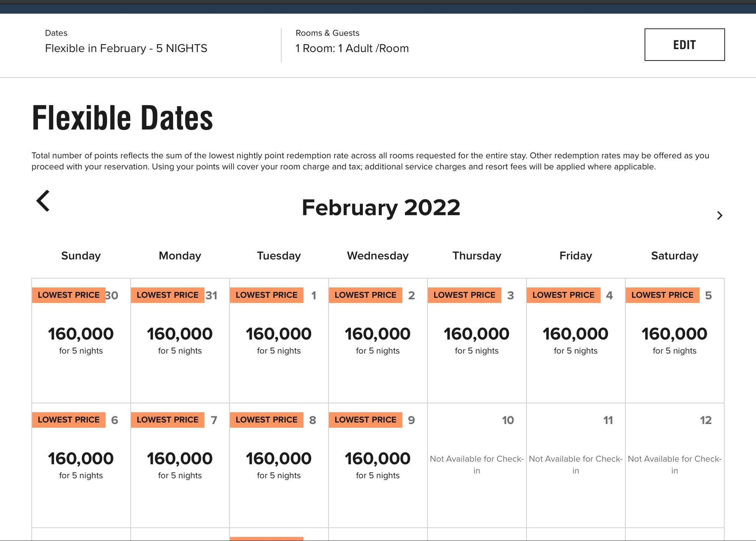
Task: Advance to next month with right chevron
Action: (x=720, y=215)
